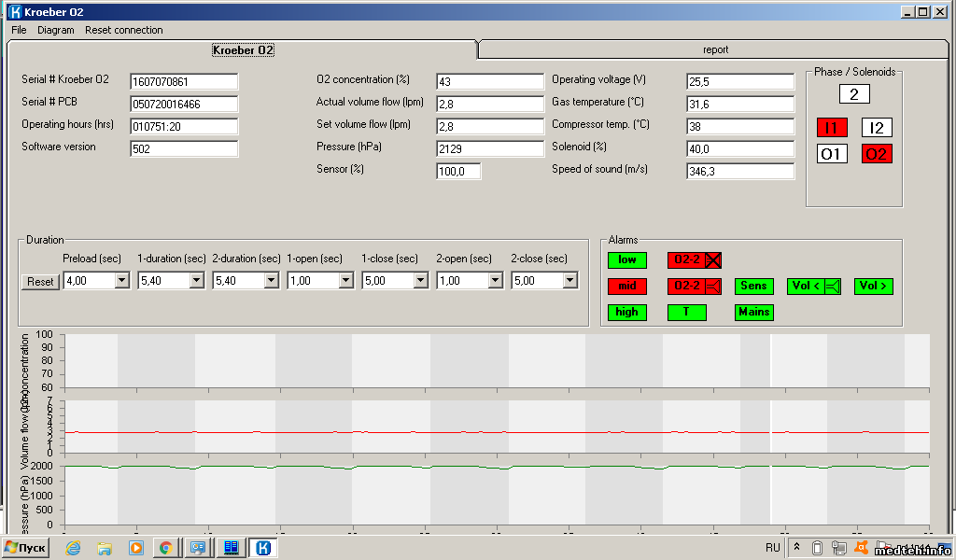Switch to the report tab
This screenshot has width=956, height=560.
pos(715,49)
